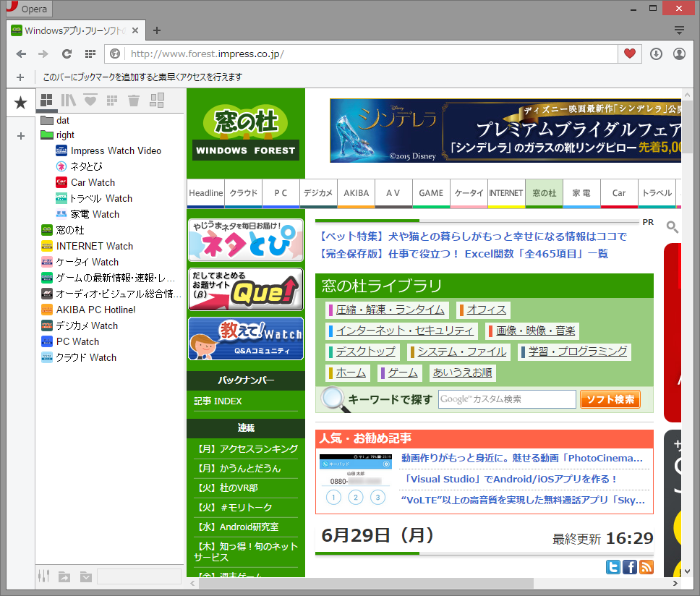Open the downloads icon in the address bar
Screen dimensions: 700x596
coord(657,54)
